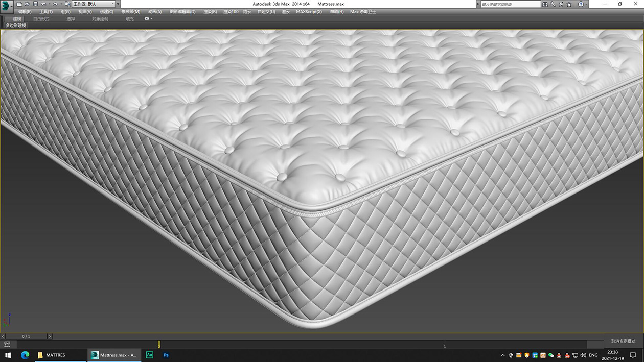Viewport: 644px width, 362px height.
Task: Open the 图形编辑器(D) menu
Action: [x=182, y=12]
